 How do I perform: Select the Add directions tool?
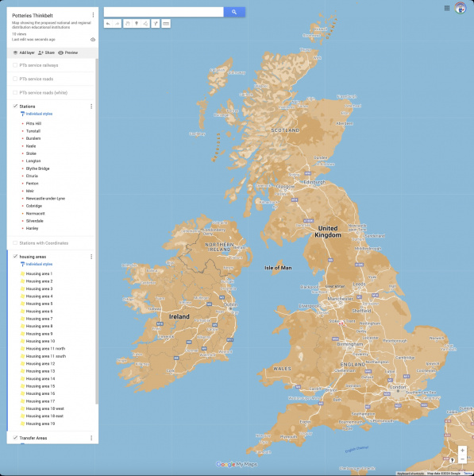tap(156, 24)
